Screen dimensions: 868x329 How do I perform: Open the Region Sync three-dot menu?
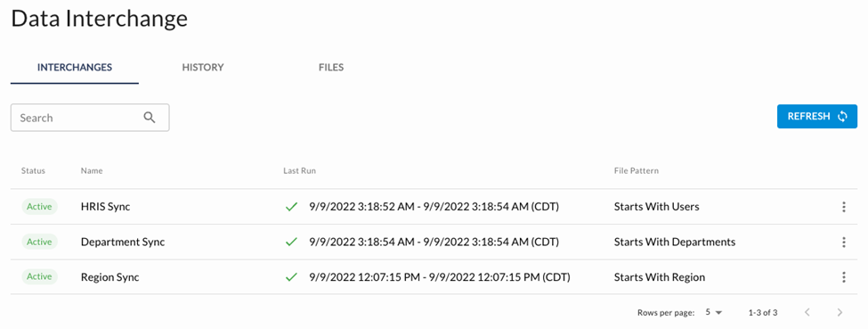[844, 277]
